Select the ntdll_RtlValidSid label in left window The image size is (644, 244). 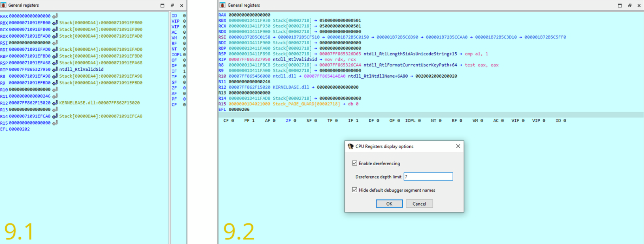81,70
